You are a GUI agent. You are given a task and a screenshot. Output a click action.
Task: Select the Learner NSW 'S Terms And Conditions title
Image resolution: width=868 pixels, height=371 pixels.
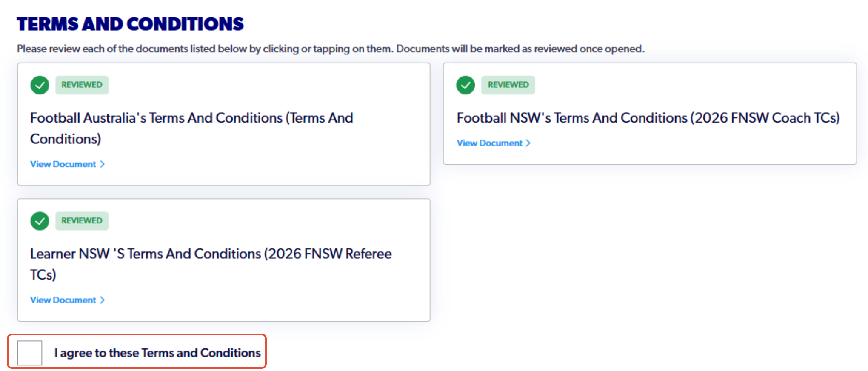point(211,264)
